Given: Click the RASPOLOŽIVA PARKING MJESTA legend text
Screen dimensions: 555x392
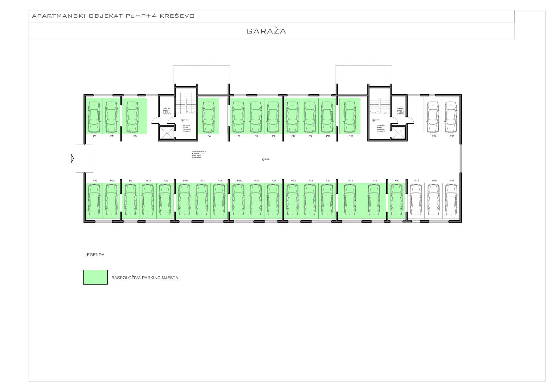Looking at the screenshot, I should (x=145, y=278).
